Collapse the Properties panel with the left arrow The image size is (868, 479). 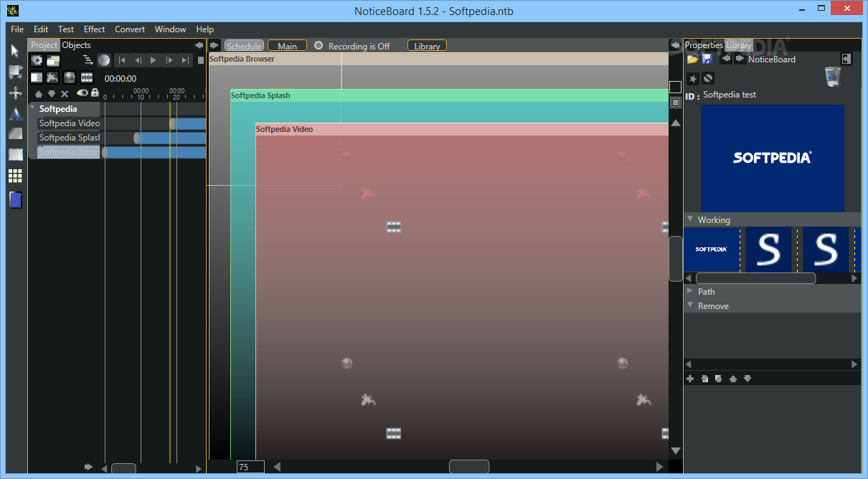pyautogui.click(x=675, y=45)
